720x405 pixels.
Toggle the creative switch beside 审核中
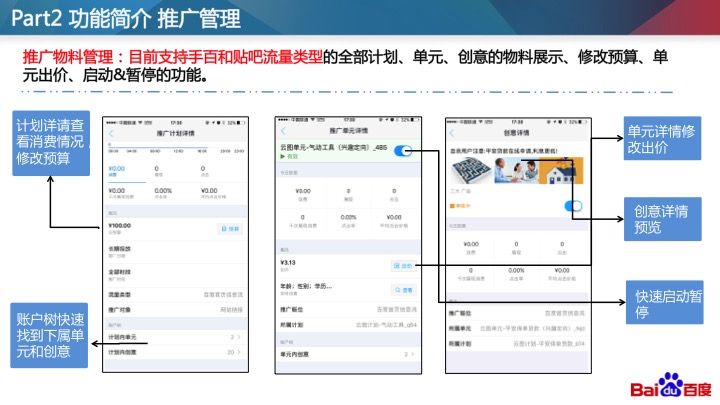(573, 206)
